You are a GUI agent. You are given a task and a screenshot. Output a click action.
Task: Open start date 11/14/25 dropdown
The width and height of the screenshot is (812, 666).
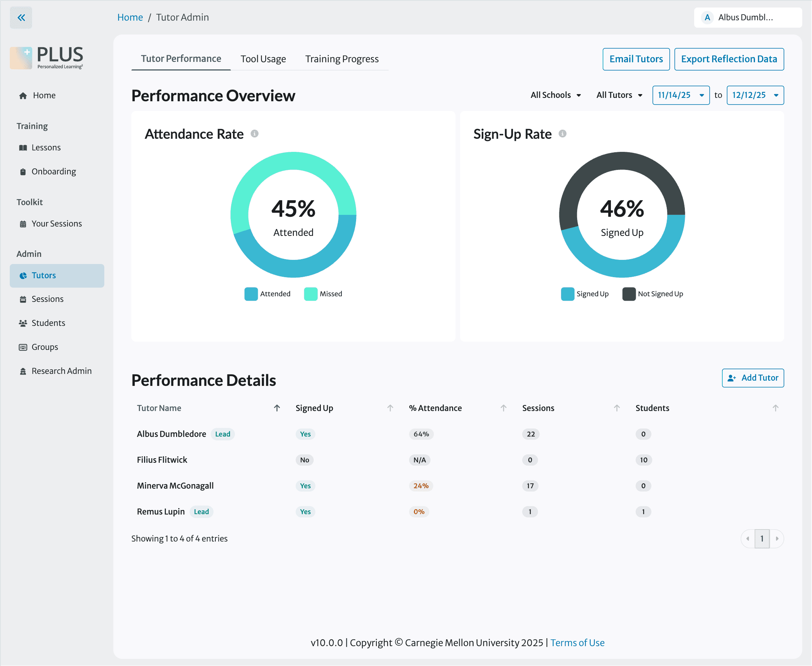[681, 95]
